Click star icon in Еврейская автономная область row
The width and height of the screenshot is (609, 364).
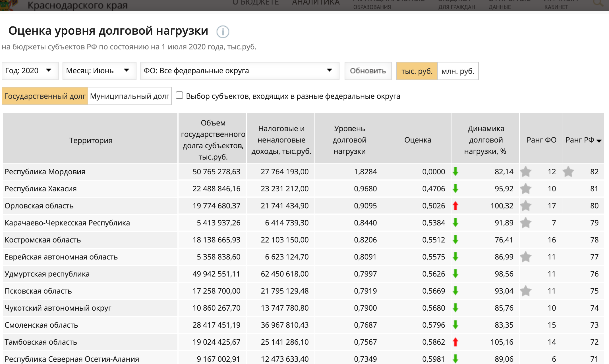click(x=526, y=257)
